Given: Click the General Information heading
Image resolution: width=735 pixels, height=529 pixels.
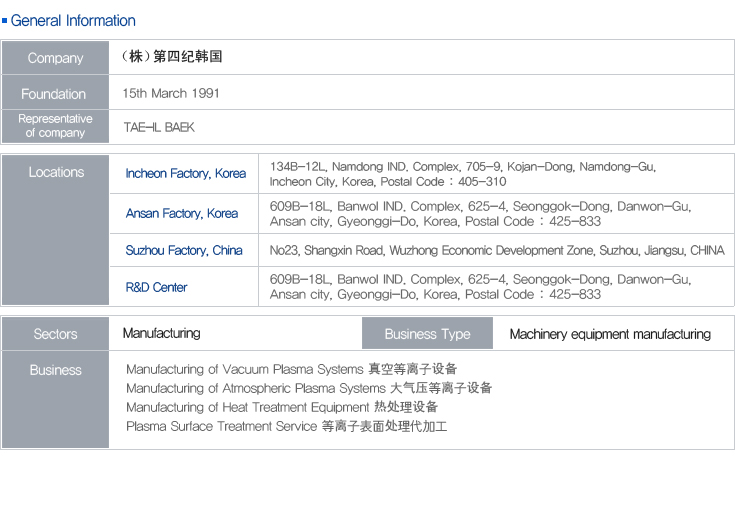Looking at the screenshot, I should pyautogui.click(x=73, y=21).
